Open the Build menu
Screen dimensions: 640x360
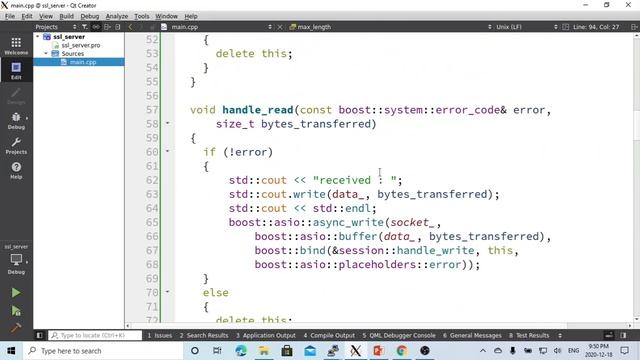[x=67, y=16]
